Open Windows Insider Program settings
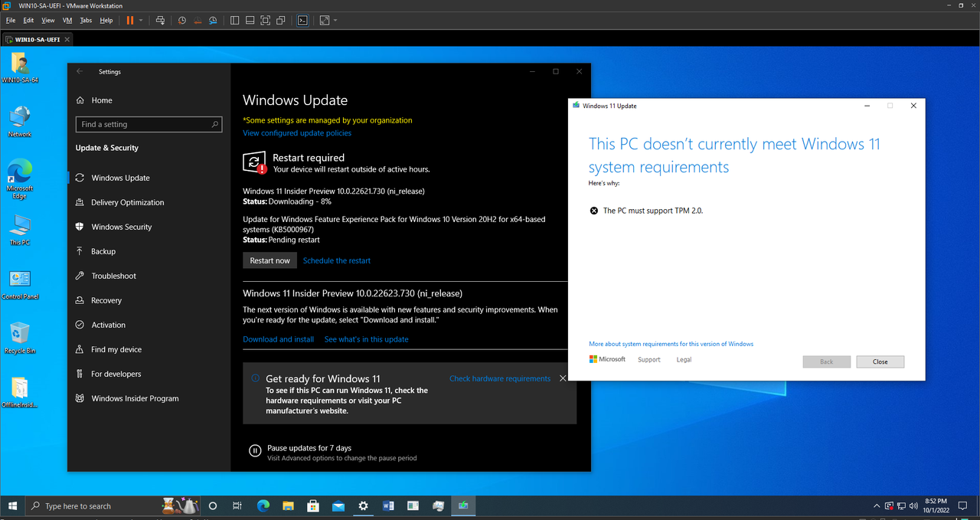 tap(135, 398)
